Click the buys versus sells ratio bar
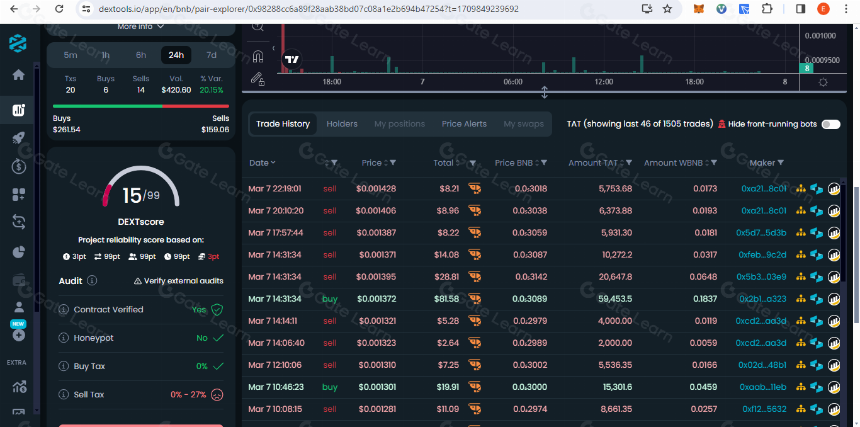Screen dimensions: 860x427 coord(140,106)
